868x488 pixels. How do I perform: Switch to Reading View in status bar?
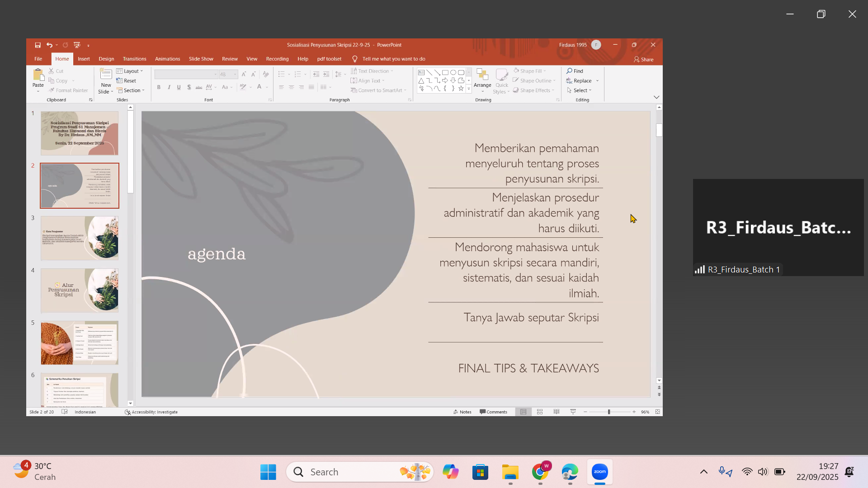point(557,412)
